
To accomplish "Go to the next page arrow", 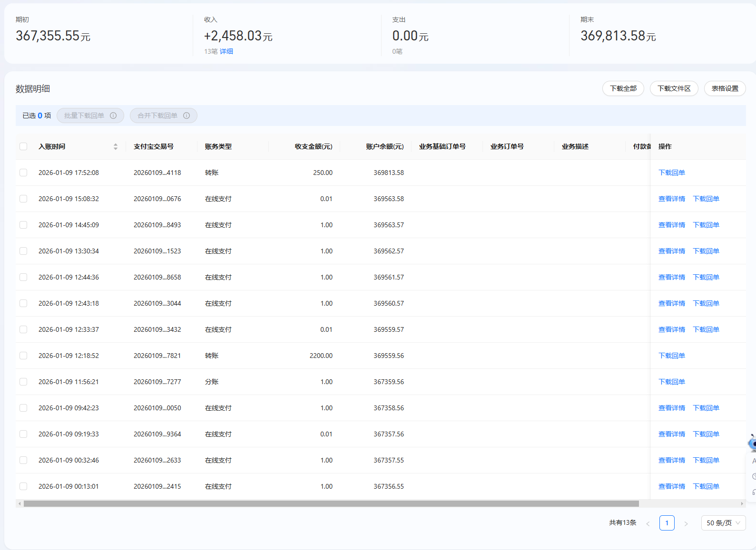I will [686, 523].
